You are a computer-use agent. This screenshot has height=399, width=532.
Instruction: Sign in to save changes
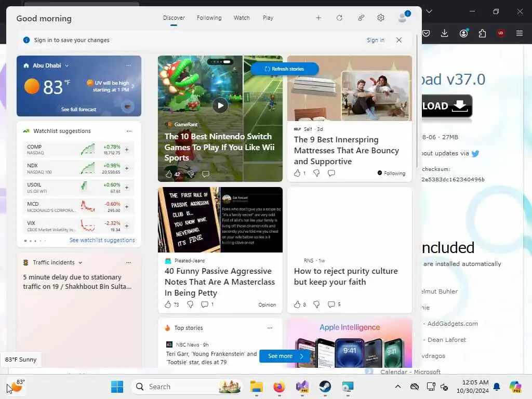pos(375,40)
